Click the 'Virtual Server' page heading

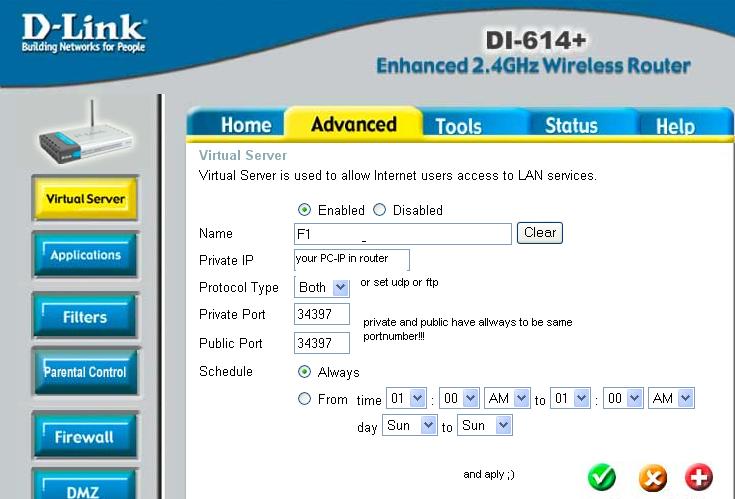click(x=243, y=155)
